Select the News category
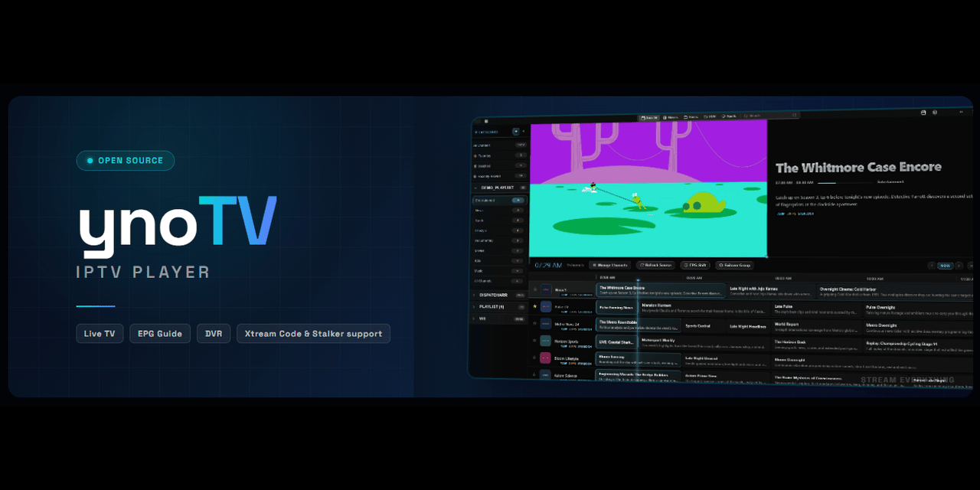Image resolution: width=980 pixels, height=490 pixels. pos(499,211)
